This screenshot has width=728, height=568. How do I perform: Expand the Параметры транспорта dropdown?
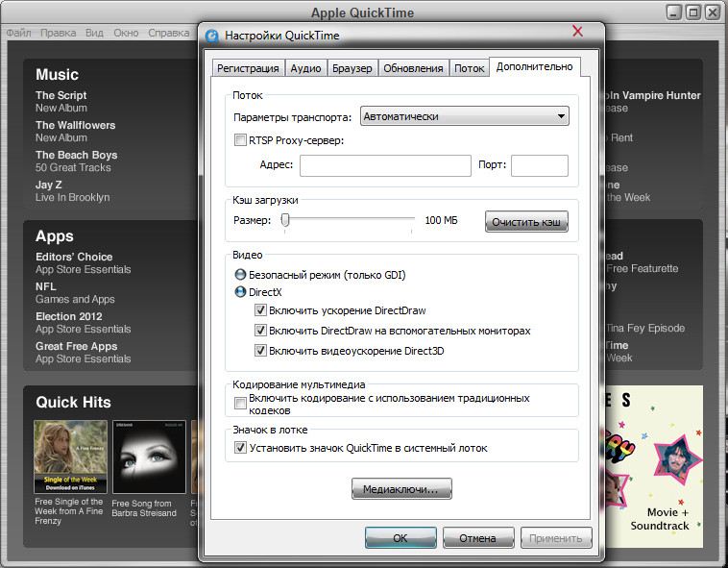[x=465, y=116]
